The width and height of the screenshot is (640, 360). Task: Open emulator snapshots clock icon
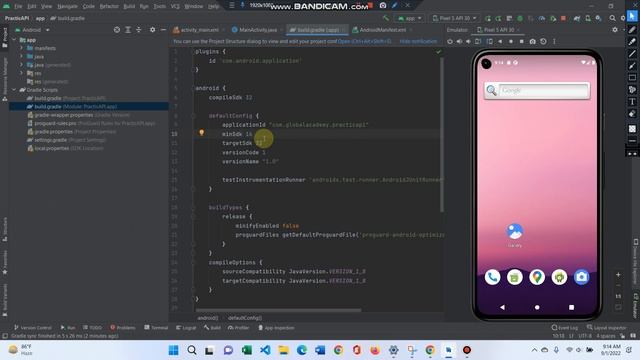click(x=543, y=42)
